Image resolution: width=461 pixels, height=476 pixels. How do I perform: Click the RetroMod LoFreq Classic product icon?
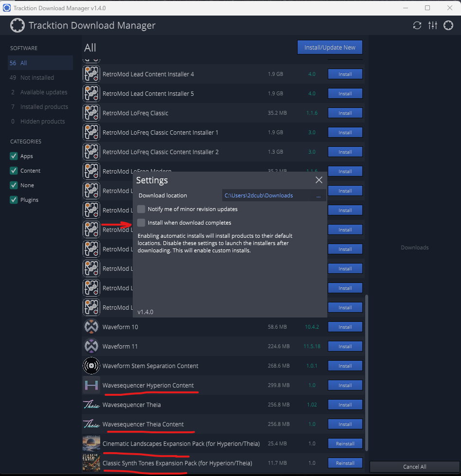coord(91,113)
